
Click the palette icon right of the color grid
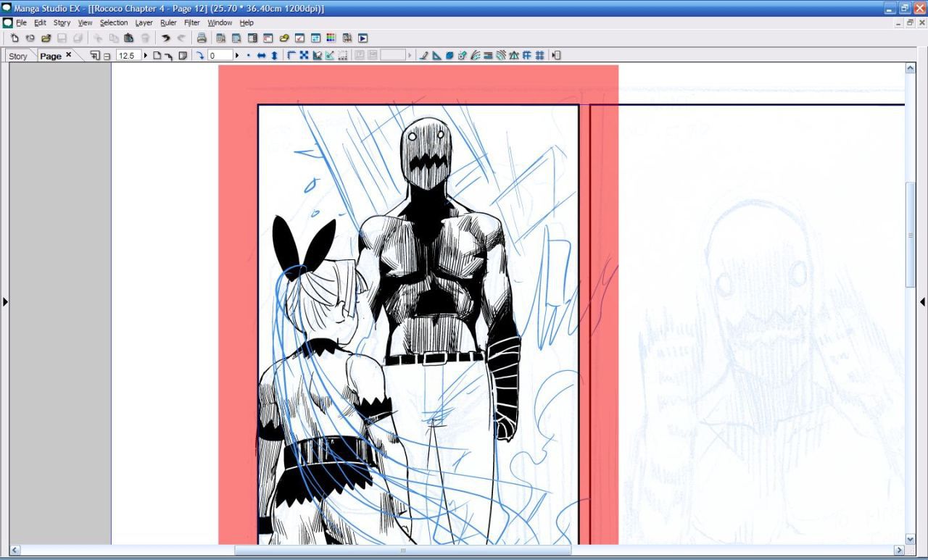pyautogui.click(x=347, y=38)
